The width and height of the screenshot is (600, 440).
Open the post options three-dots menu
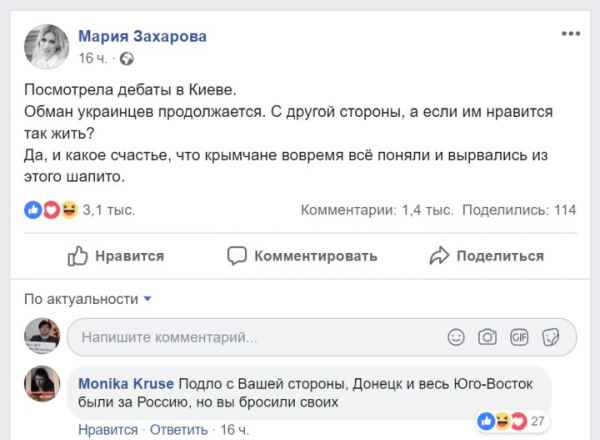pos(570,35)
